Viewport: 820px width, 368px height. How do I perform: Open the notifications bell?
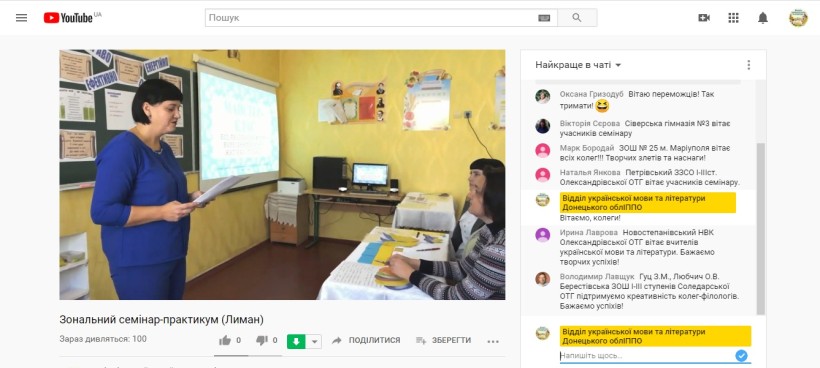[763, 18]
